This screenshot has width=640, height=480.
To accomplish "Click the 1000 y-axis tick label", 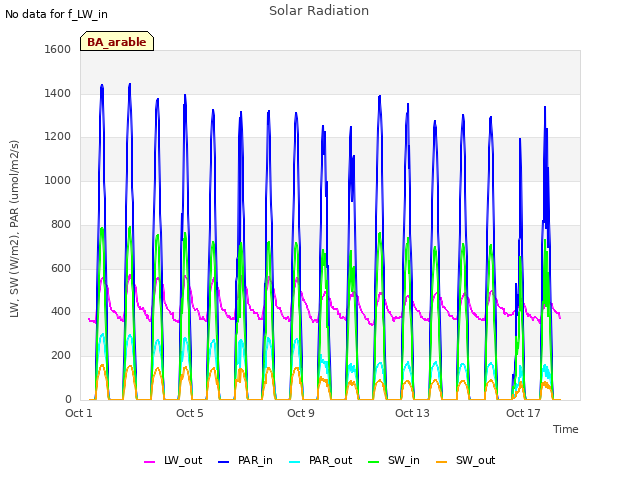I will [x=58, y=180].
